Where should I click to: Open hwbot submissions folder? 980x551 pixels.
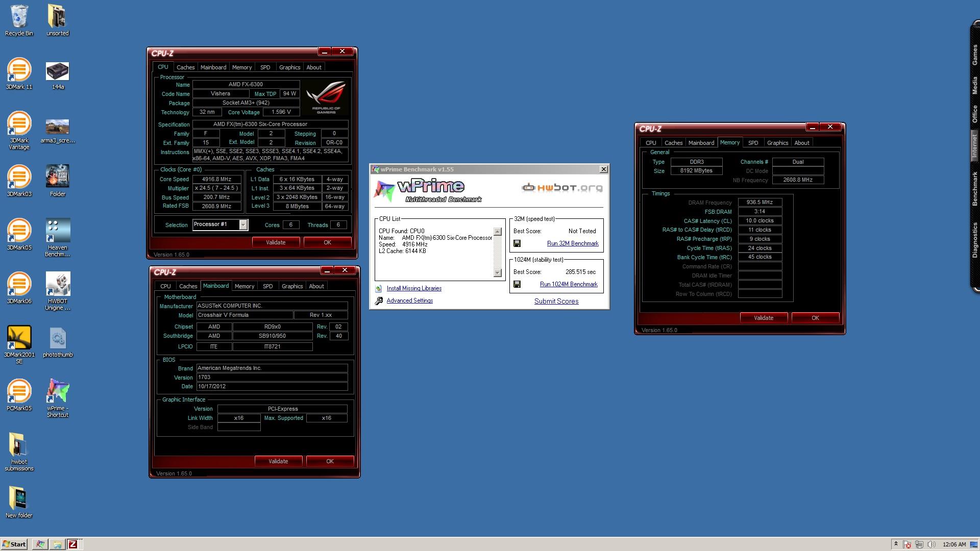point(19,452)
